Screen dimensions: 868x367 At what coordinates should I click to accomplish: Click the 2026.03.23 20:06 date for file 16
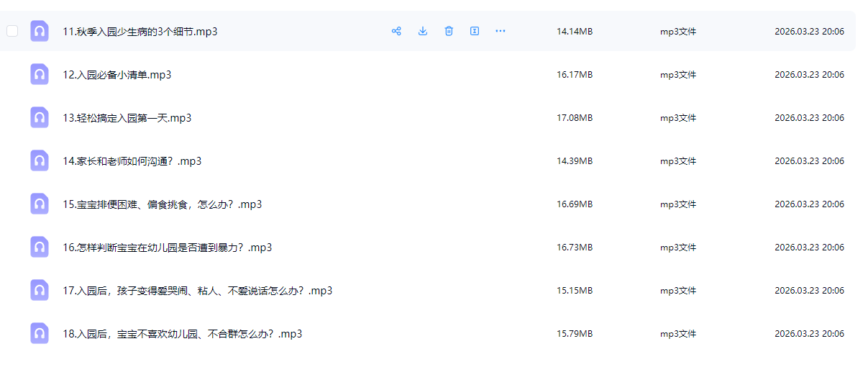tap(809, 248)
